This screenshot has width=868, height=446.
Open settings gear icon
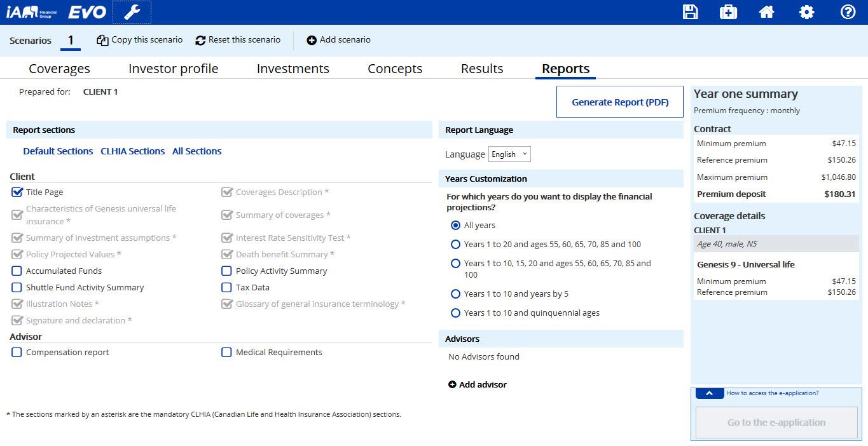click(806, 12)
